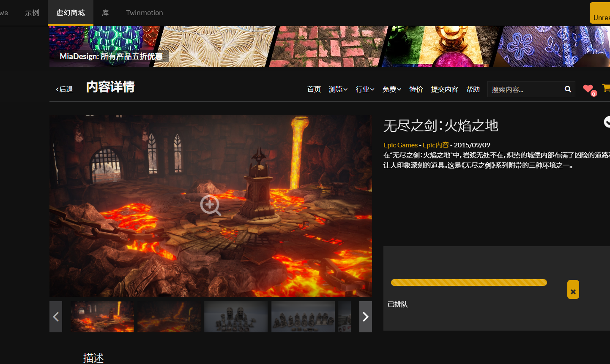This screenshot has height=364, width=610.
Task: Open the 提交内容 link
Action: pos(445,89)
